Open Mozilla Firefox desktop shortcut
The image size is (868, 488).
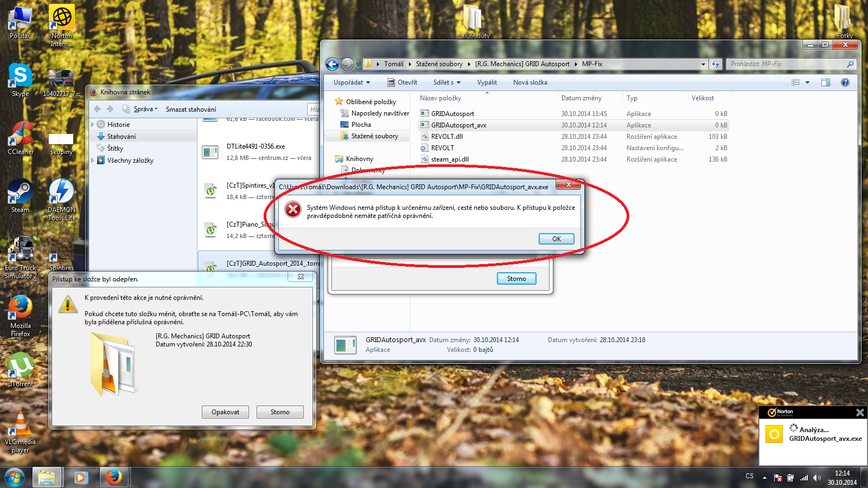[x=20, y=316]
